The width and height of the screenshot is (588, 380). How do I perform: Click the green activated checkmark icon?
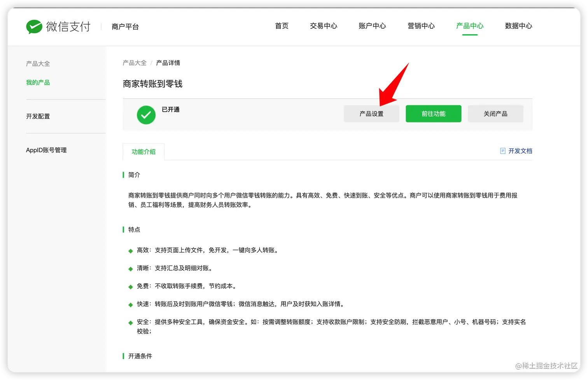point(146,115)
